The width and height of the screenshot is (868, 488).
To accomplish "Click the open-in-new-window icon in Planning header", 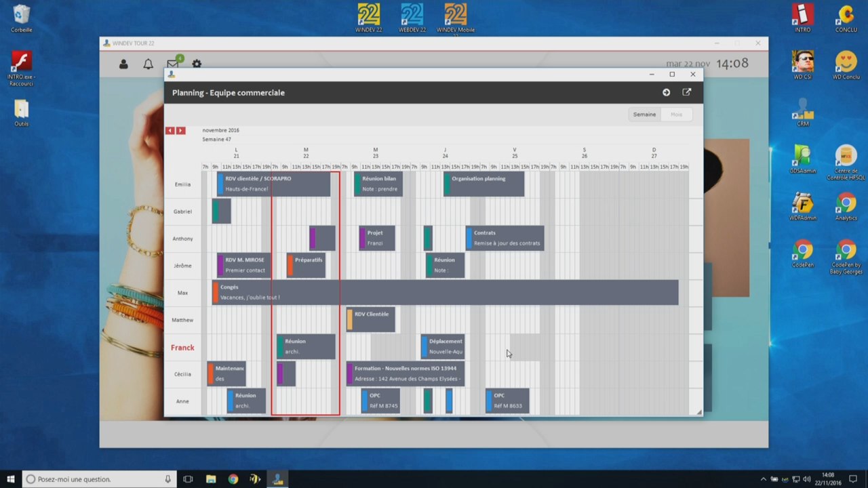I will [686, 92].
